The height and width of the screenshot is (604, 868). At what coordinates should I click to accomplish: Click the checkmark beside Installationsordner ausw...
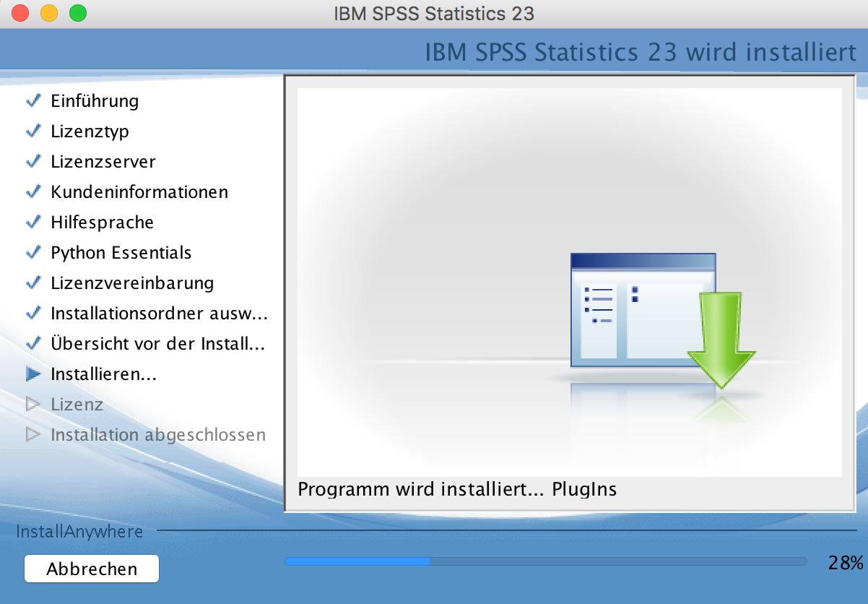[x=33, y=314]
